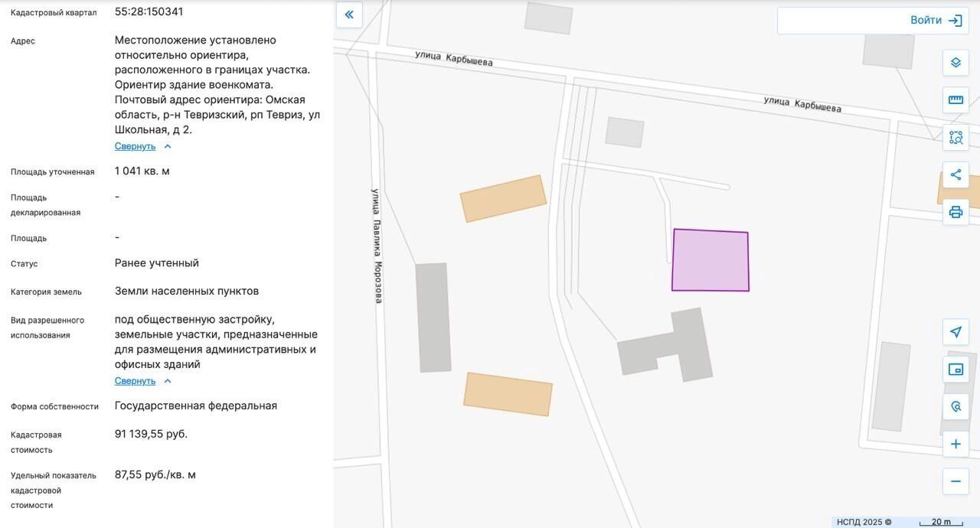
Task: Zoom in with the plus button
Action: pyautogui.click(x=955, y=444)
